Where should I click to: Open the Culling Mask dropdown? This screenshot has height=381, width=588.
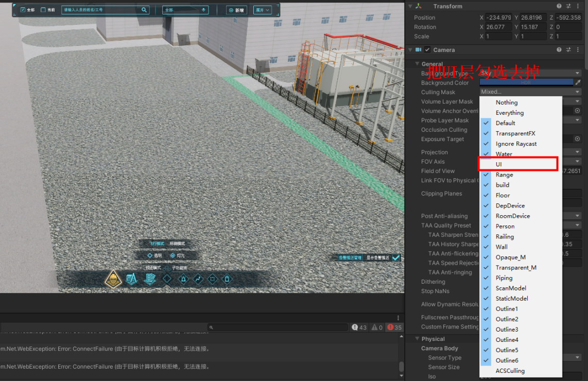coord(529,92)
